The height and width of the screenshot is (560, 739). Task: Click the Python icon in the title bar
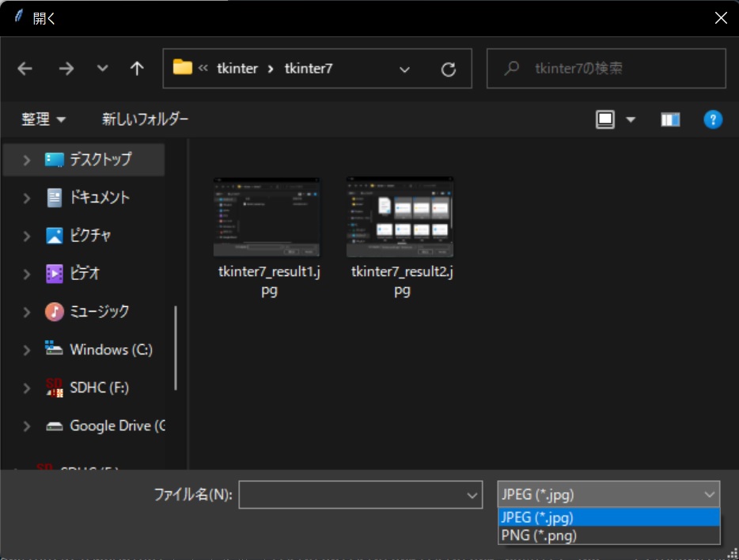pos(18,16)
